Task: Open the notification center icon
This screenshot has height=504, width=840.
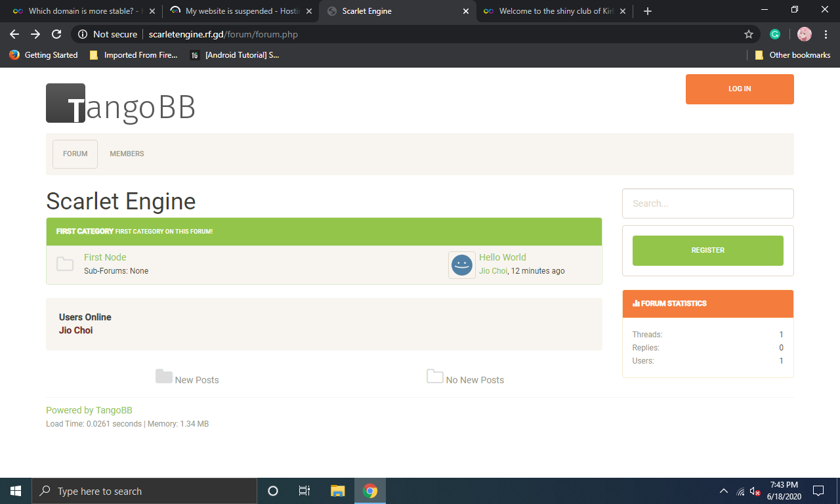Action: coord(818,491)
